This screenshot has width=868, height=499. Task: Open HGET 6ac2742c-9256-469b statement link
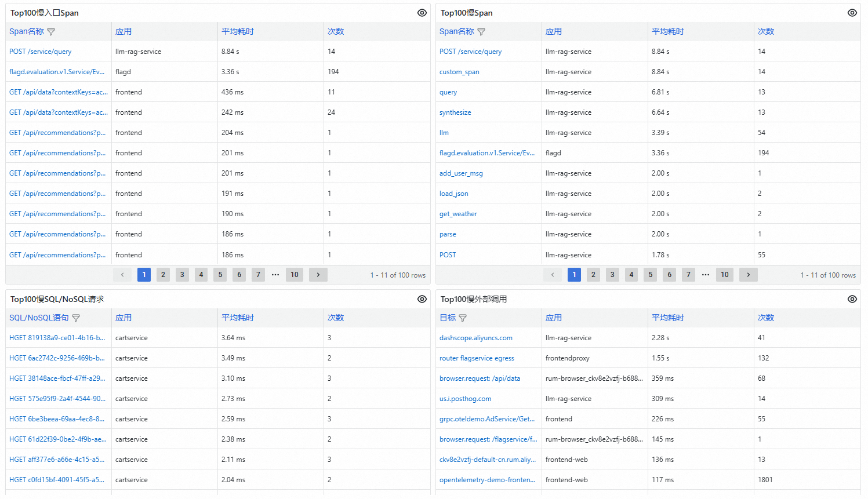[x=57, y=358]
